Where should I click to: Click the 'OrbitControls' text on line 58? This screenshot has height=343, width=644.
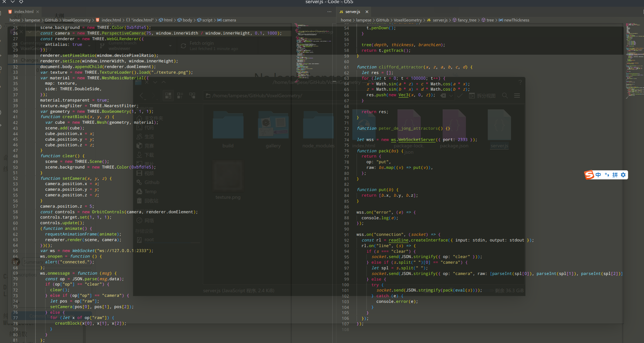(x=108, y=212)
